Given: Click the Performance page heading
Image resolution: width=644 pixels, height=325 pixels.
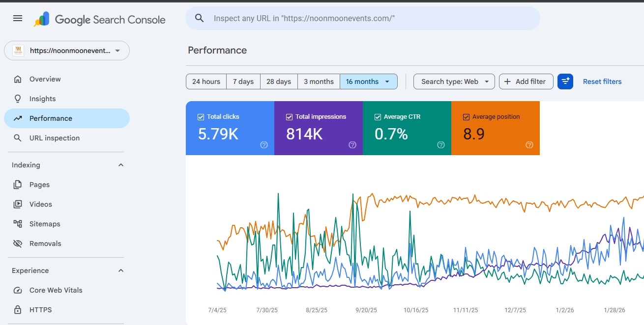Looking at the screenshot, I should click(217, 50).
